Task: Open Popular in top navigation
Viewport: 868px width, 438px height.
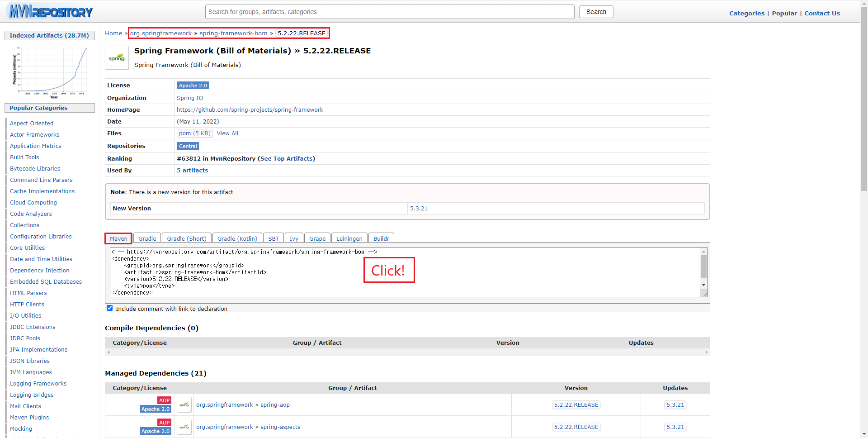Action: [x=784, y=13]
